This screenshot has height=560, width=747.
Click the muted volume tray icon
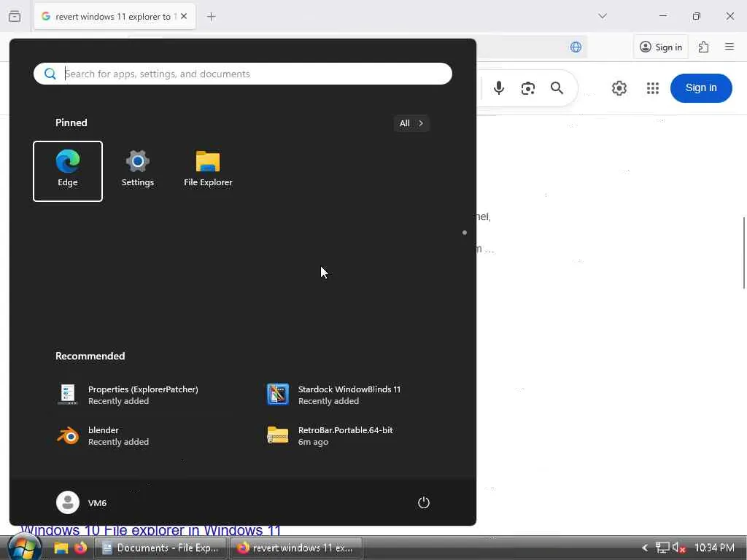click(x=678, y=548)
